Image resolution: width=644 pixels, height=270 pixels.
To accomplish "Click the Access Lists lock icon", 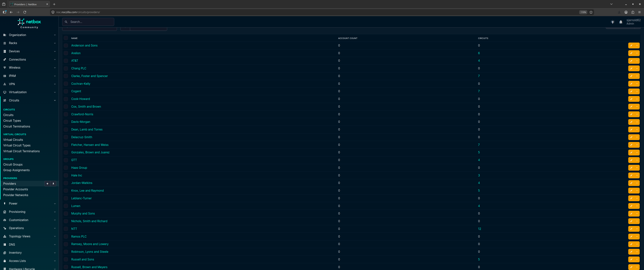I will (4, 261).
